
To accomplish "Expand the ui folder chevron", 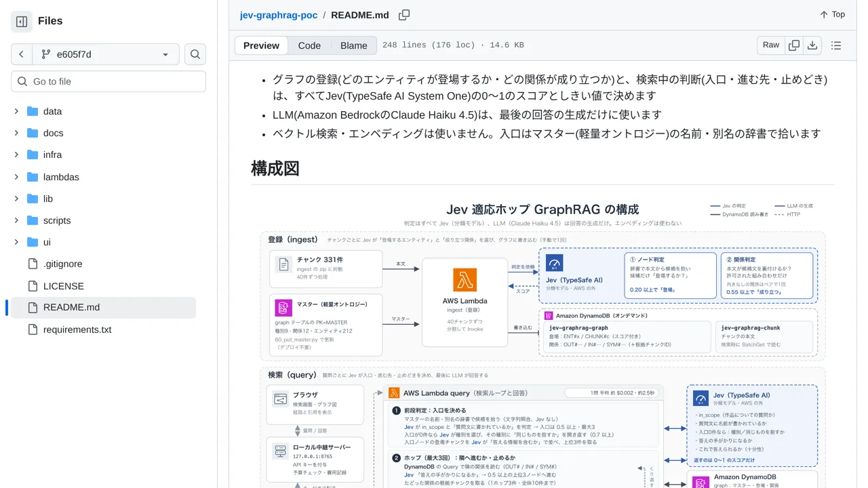I will pos(16,242).
